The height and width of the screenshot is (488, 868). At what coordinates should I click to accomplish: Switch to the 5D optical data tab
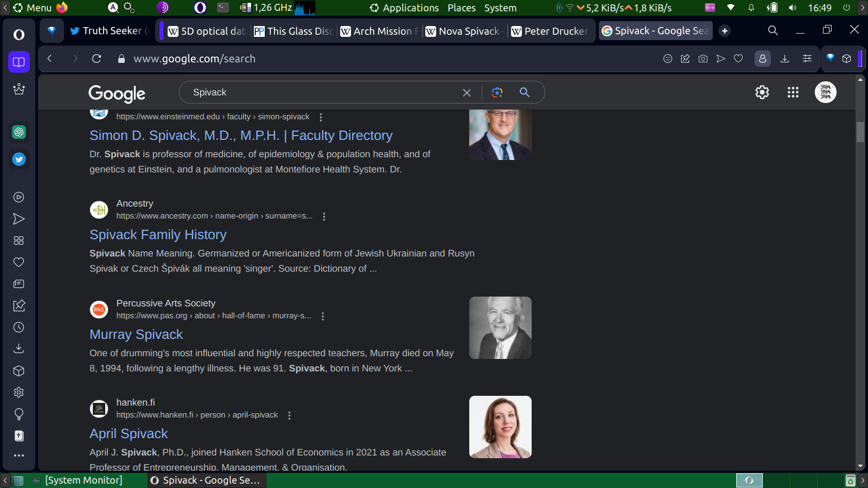click(206, 31)
